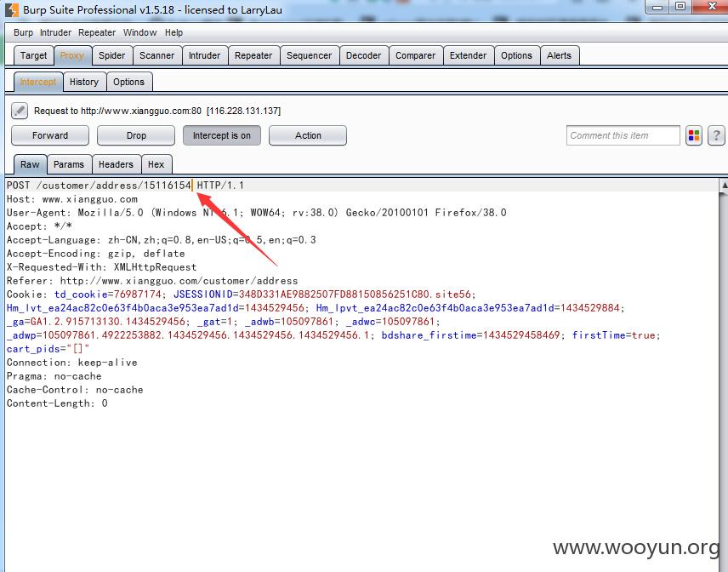The image size is (728, 572).
Task: Click the X-Requested-With: XMLHttpRequest line
Action: coord(102,267)
